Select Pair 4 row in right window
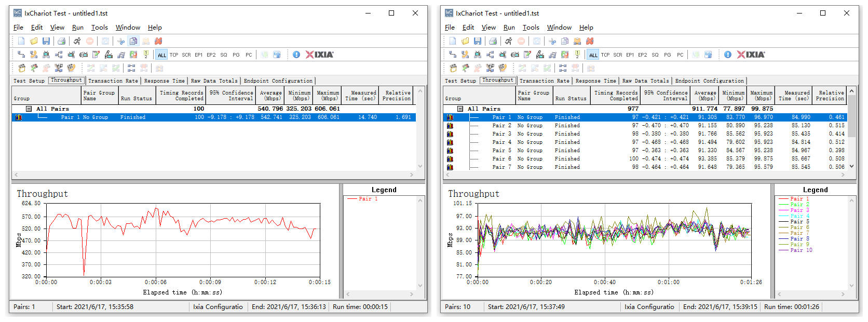 [645, 142]
